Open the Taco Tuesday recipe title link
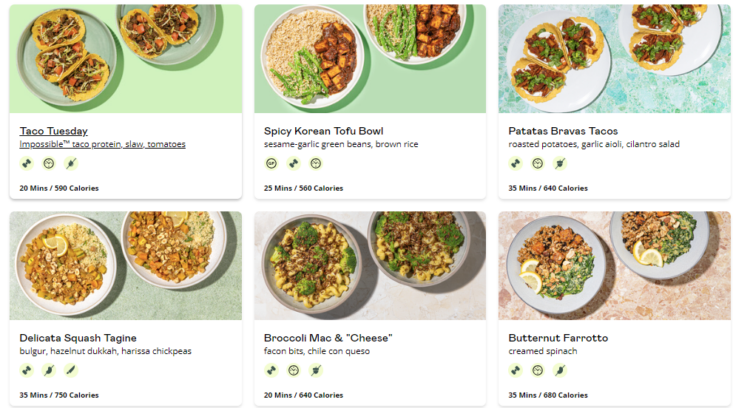733x408 pixels. tap(53, 131)
